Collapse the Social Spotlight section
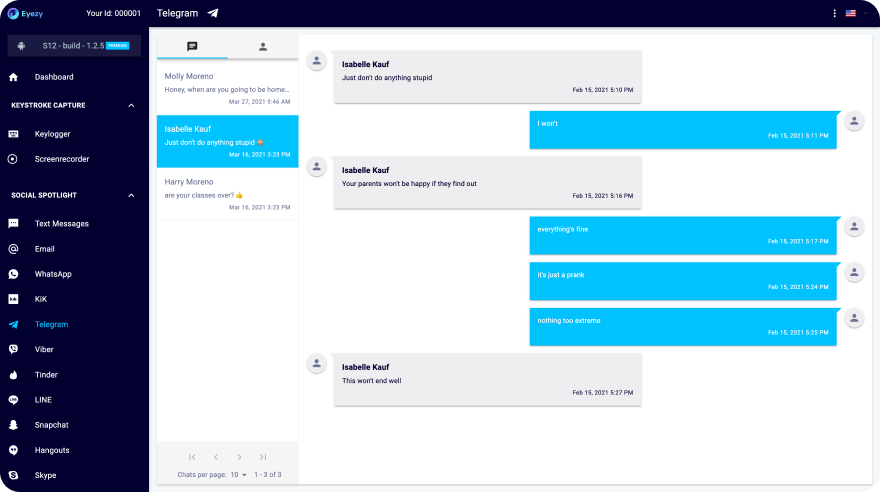This screenshot has width=880, height=492. click(131, 195)
